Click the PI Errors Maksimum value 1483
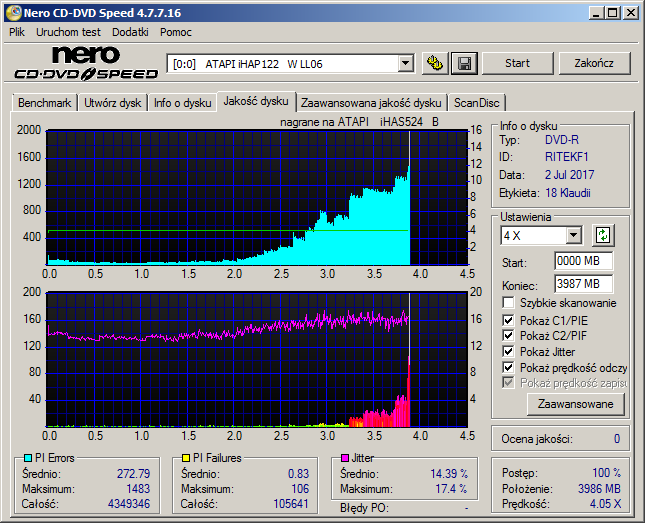 click(138, 489)
